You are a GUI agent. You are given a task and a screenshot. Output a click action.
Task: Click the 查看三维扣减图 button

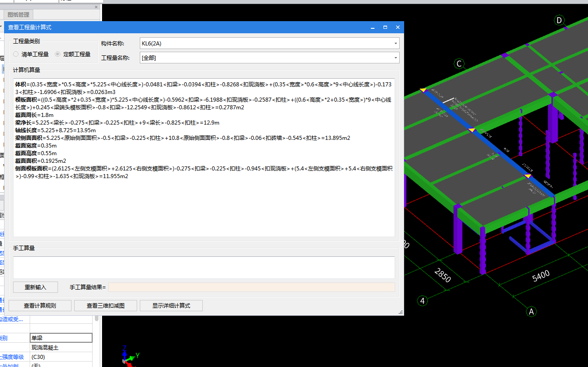[x=106, y=306]
